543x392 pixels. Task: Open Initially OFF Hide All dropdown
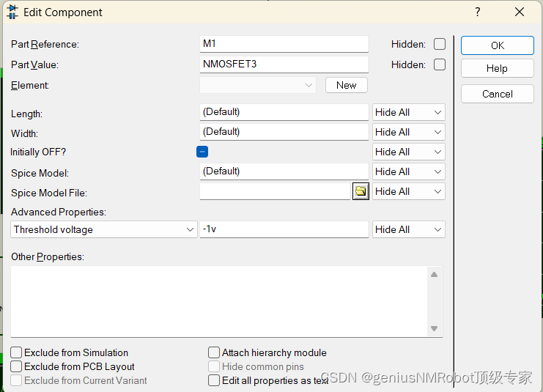tap(409, 152)
